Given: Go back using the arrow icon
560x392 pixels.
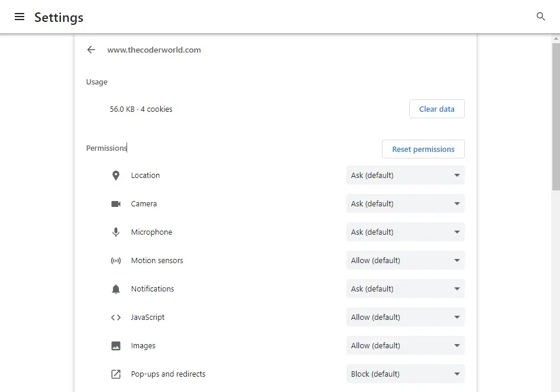Looking at the screenshot, I should [x=91, y=50].
